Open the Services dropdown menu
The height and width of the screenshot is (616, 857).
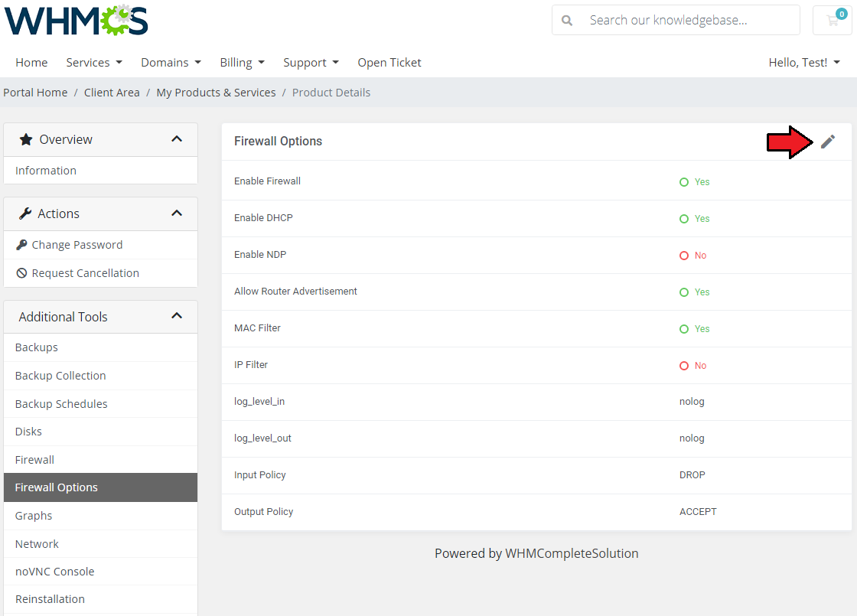tap(94, 63)
